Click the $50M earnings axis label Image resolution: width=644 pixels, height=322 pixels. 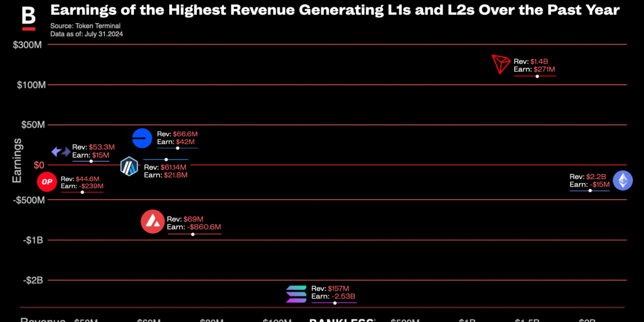tap(33, 125)
